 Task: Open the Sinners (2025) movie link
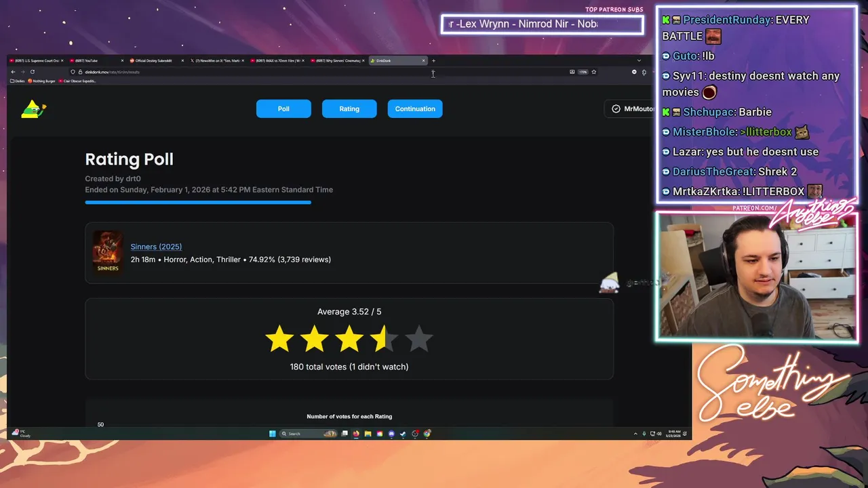156,247
